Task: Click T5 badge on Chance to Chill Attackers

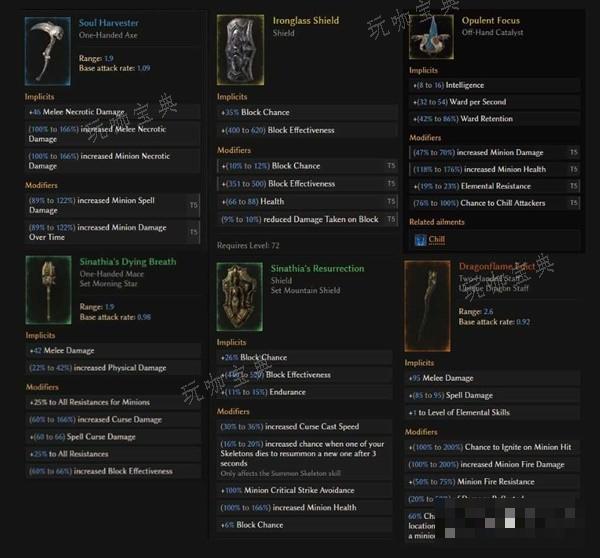Action: pos(574,203)
